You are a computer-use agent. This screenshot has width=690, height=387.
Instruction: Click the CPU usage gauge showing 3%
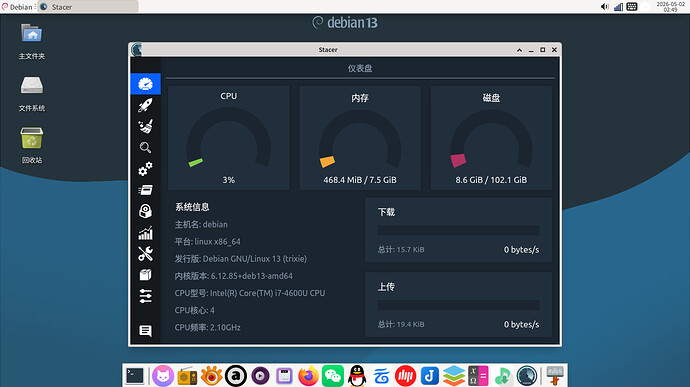(228, 137)
